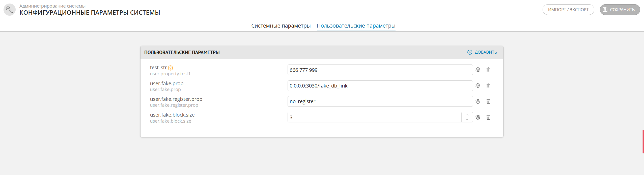Select the Пользовательские параметры tab

356,26
